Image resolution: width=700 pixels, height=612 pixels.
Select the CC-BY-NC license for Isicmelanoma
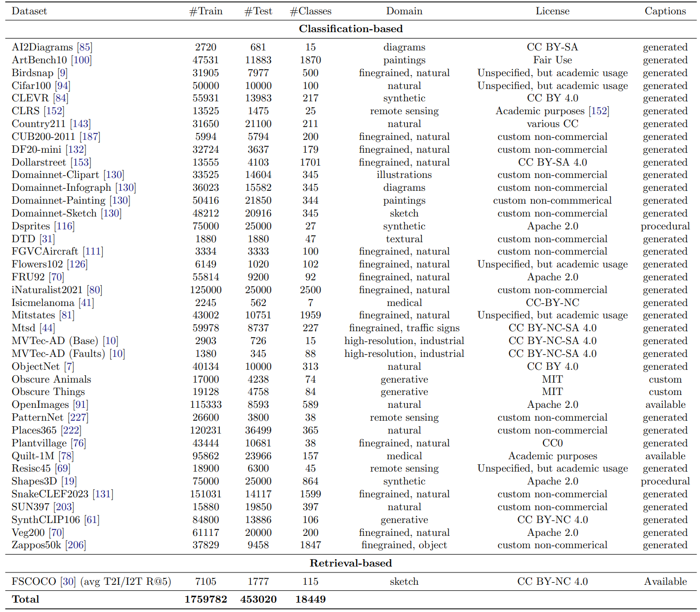pos(552,303)
